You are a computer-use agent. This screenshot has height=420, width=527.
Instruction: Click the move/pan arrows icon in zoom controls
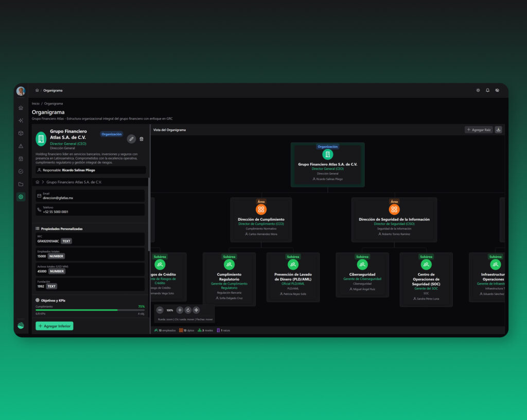197,310
